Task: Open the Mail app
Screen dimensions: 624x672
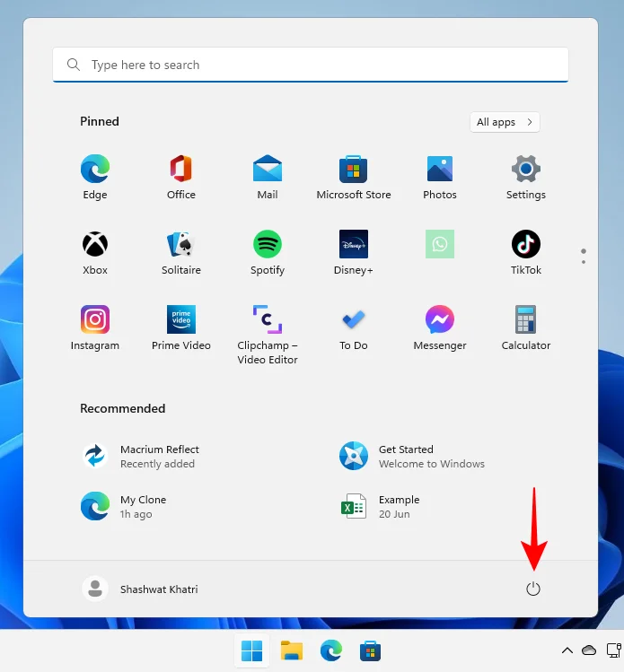Action: pos(268,177)
